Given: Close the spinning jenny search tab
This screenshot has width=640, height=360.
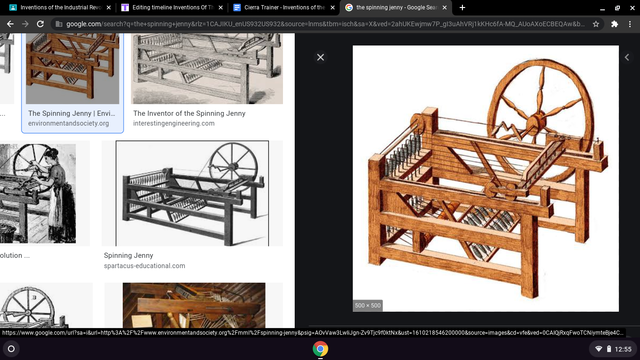Looking at the screenshot, I should 444,7.
